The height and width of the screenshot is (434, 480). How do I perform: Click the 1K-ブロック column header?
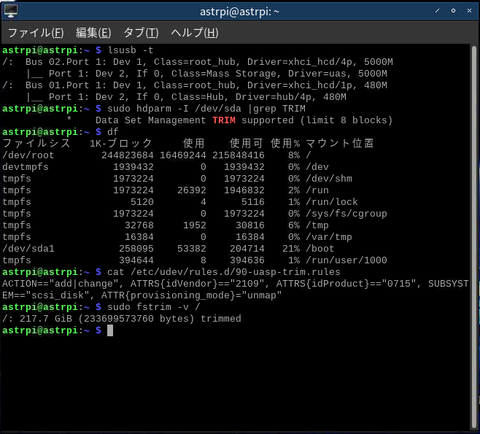[121, 143]
